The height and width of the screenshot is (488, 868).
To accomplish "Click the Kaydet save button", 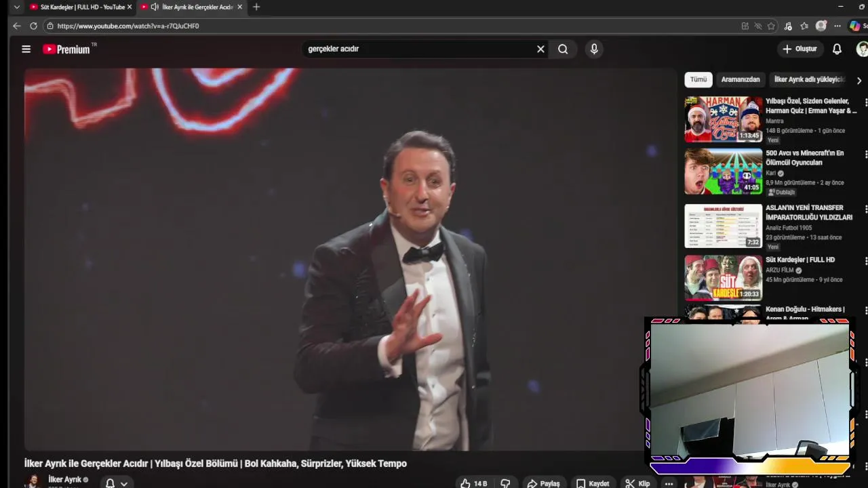I will 593,484.
